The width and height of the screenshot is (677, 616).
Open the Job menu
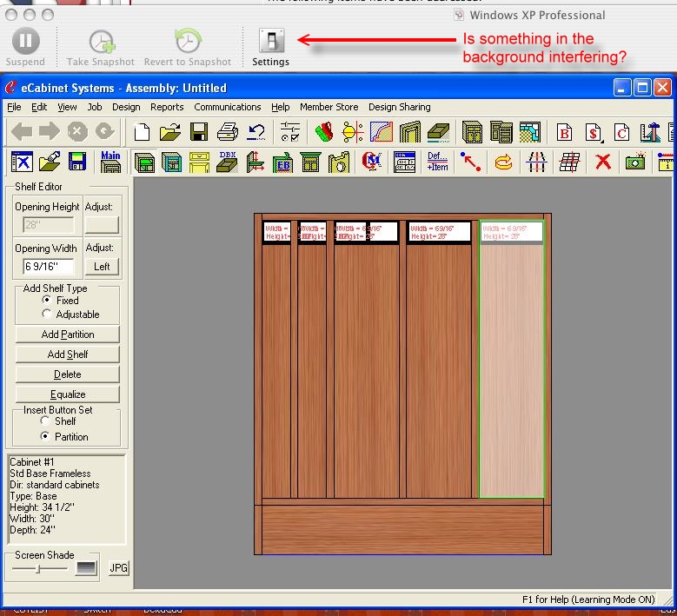coord(95,107)
